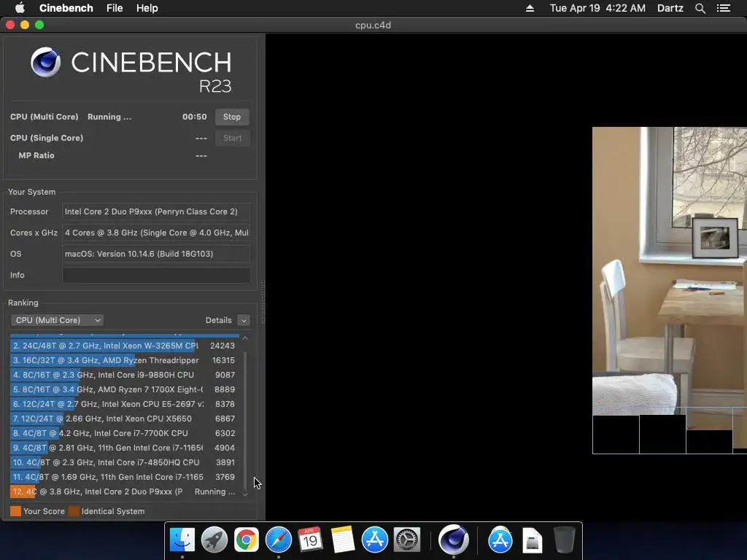Click the Dartz user menu
This screenshot has width=747, height=560.
point(670,8)
